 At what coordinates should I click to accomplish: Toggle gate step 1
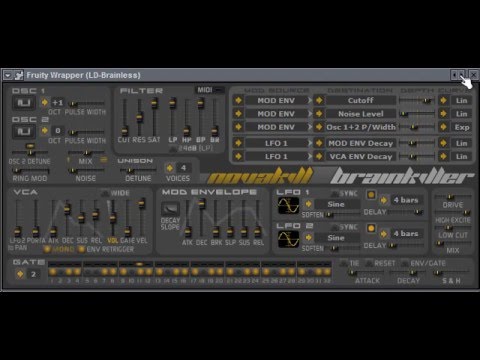[x=52, y=272]
